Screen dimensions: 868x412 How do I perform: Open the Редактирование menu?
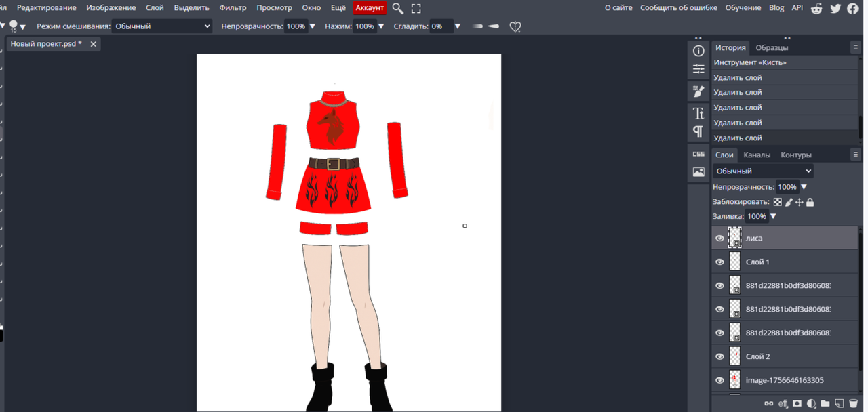[x=47, y=8]
